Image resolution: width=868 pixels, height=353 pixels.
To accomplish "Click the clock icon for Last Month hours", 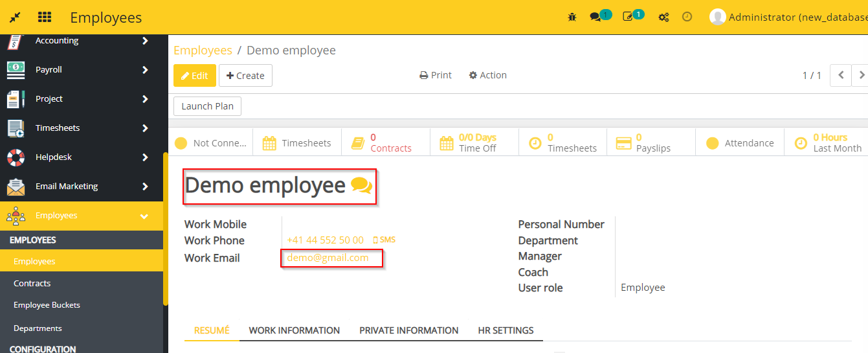I will click(801, 143).
